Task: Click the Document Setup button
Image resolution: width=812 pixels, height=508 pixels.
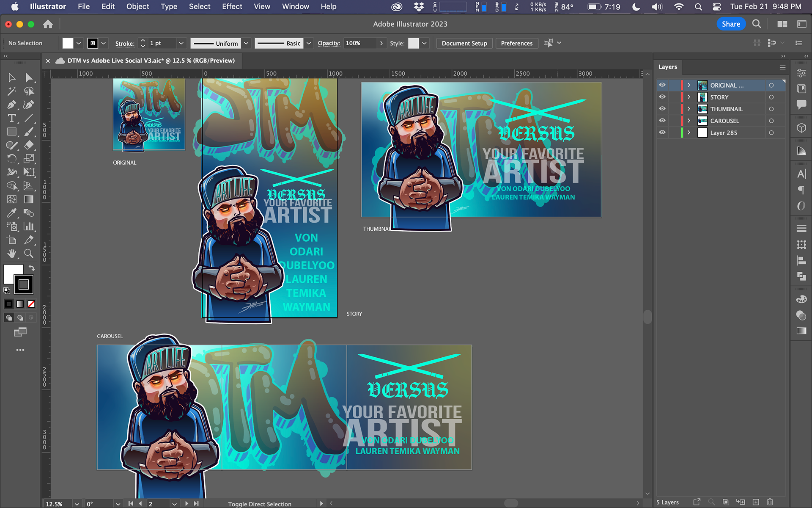Action: [x=464, y=43]
